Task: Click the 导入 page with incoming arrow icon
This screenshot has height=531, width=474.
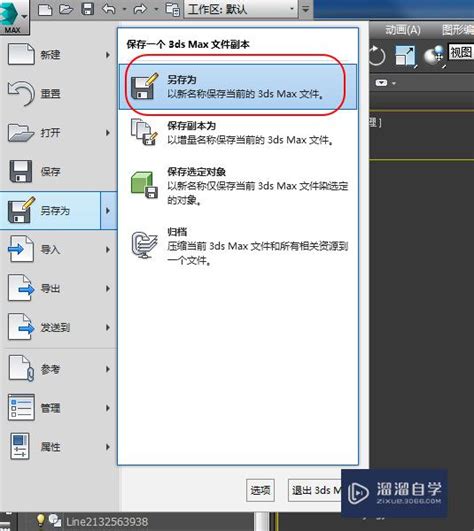Action: pyautogui.click(x=21, y=249)
